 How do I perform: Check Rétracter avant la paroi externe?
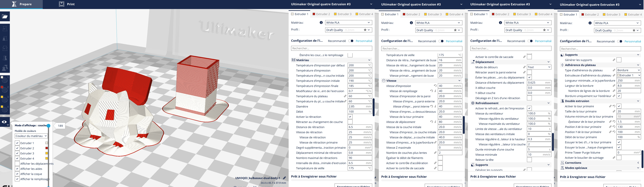coord(529,72)
